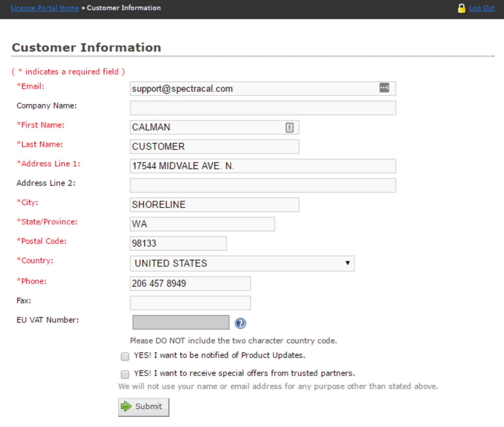Submit the customer information form

tap(144, 407)
